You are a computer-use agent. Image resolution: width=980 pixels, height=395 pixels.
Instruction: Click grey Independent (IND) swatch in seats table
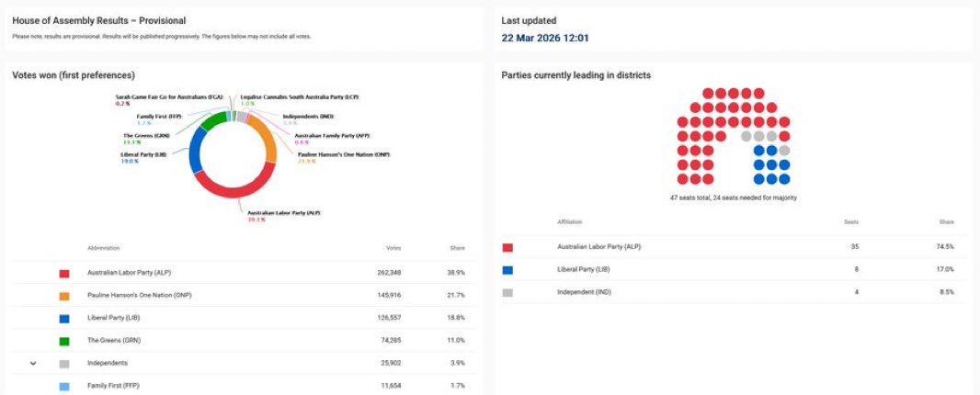507,292
